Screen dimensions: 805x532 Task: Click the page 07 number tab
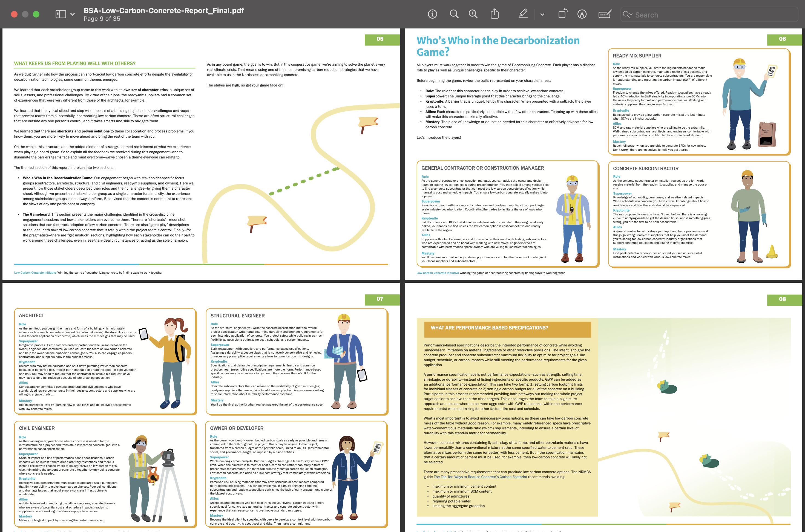[x=380, y=299]
